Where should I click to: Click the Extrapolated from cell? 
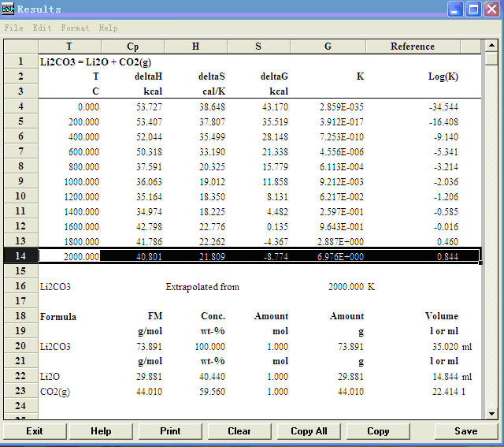202,287
